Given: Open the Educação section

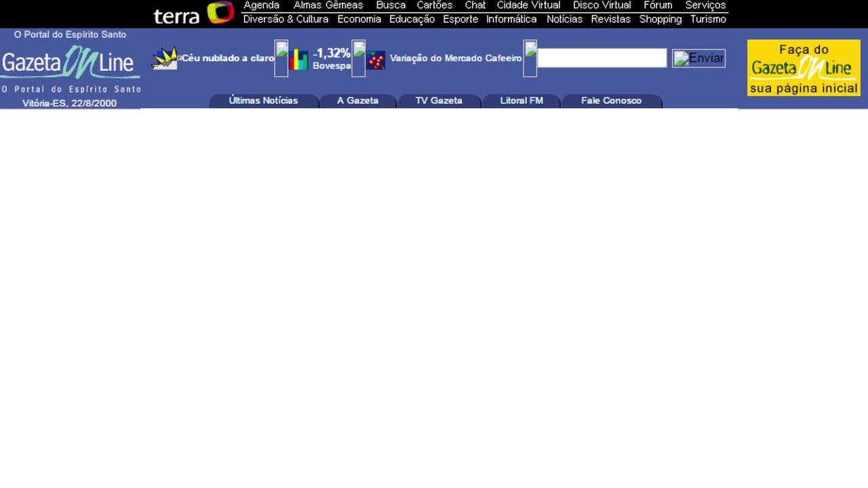Looking at the screenshot, I should click(412, 20).
